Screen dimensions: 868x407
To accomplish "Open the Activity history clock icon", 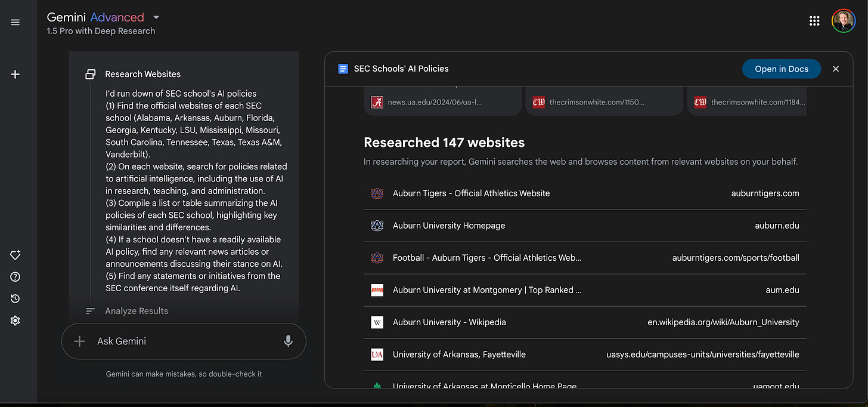I will [x=15, y=298].
